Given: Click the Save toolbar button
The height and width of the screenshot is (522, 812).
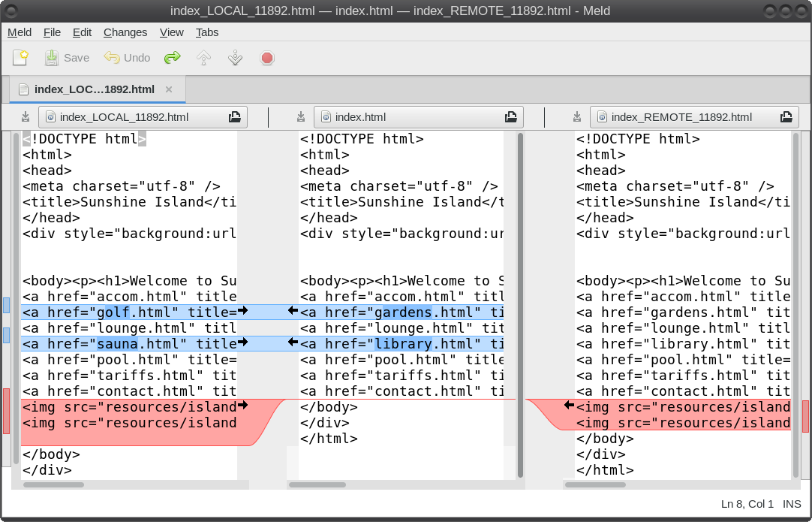Looking at the screenshot, I should (x=67, y=58).
